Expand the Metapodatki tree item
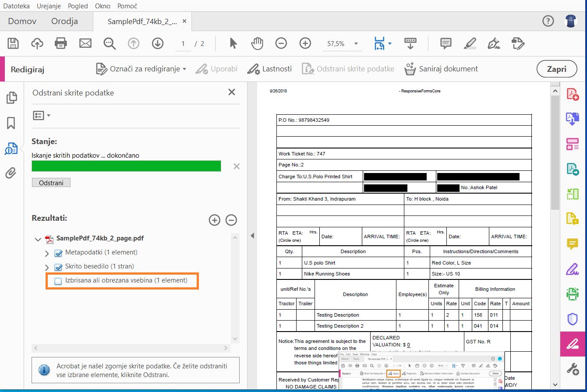The height and width of the screenshot is (392, 587). (x=47, y=253)
